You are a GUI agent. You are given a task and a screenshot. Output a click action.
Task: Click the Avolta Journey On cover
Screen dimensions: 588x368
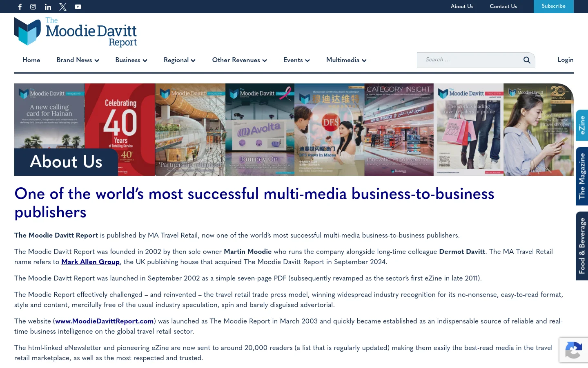pyautogui.click(x=260, y=130)
